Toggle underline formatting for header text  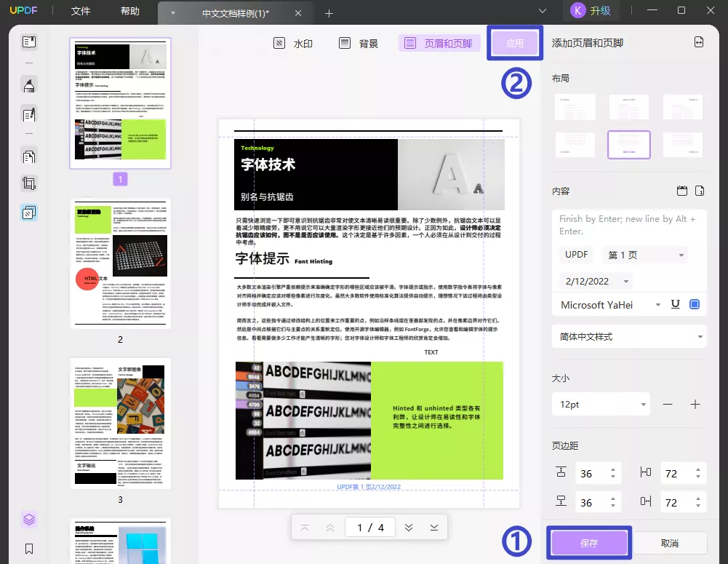(x=676, y=304)
